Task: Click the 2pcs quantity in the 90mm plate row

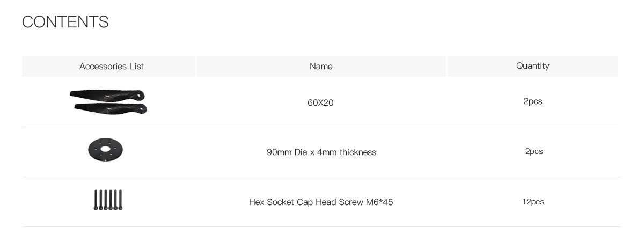Action: click(x=533, y=151)
